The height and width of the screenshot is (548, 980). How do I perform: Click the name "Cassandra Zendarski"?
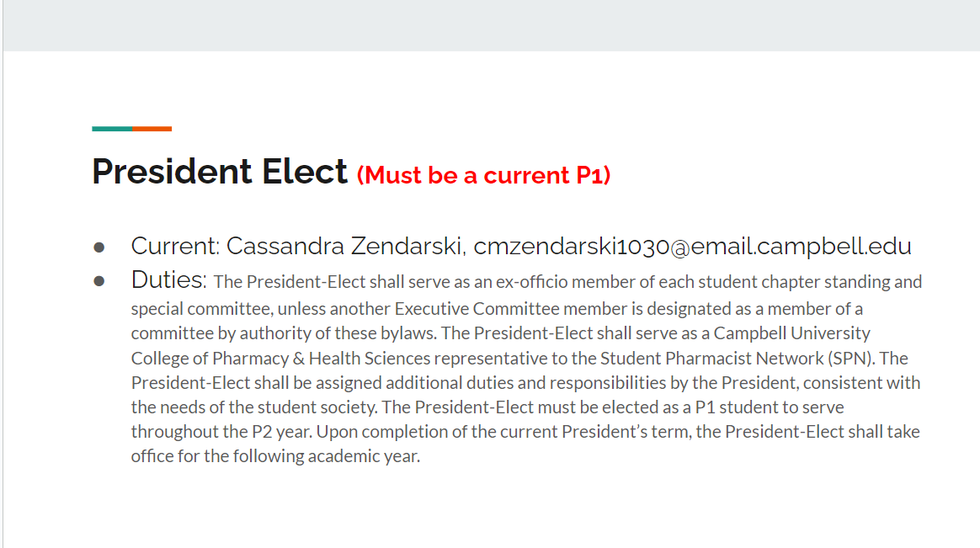[x=344, y=246]
